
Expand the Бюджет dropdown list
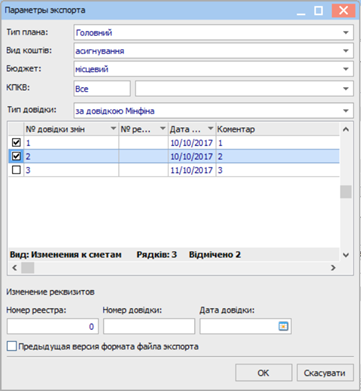pos(346,69)
